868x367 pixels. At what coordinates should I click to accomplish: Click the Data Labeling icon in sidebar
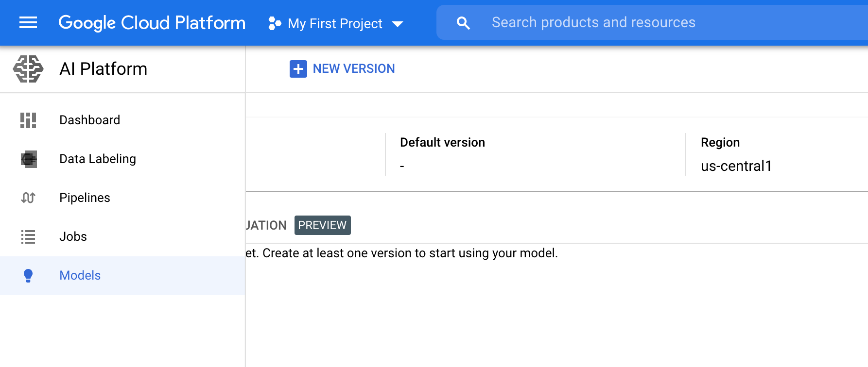(x=29, y=159)
